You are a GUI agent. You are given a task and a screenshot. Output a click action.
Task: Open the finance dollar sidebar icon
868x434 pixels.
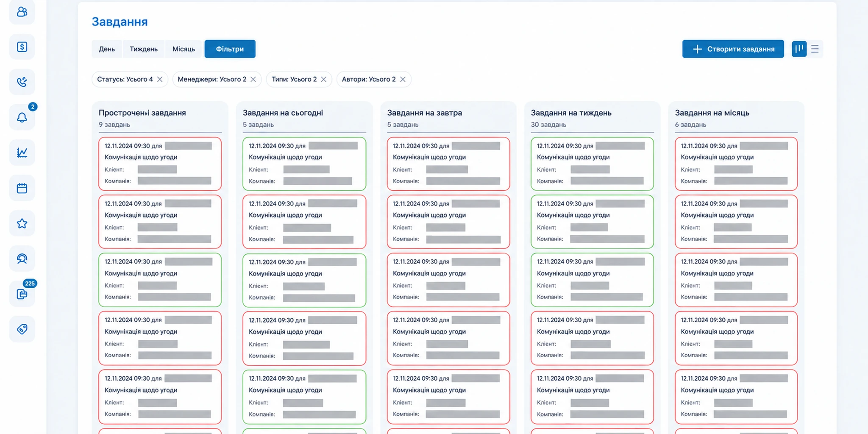22,47
